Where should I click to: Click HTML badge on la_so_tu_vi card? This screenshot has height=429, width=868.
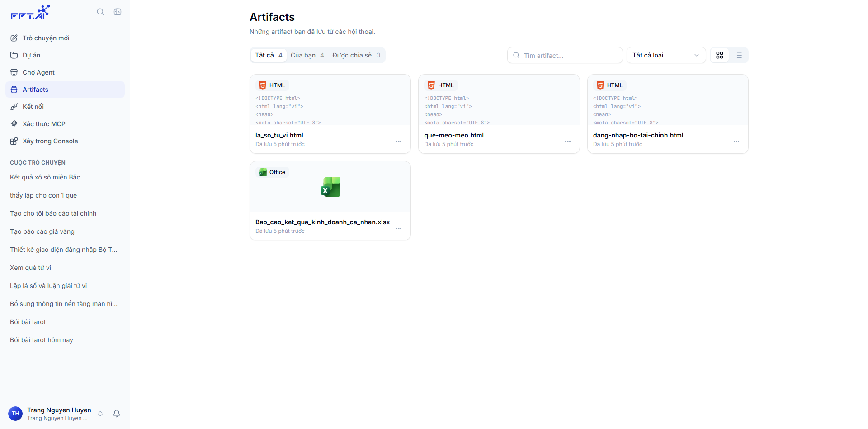click(x=272, y=85)
